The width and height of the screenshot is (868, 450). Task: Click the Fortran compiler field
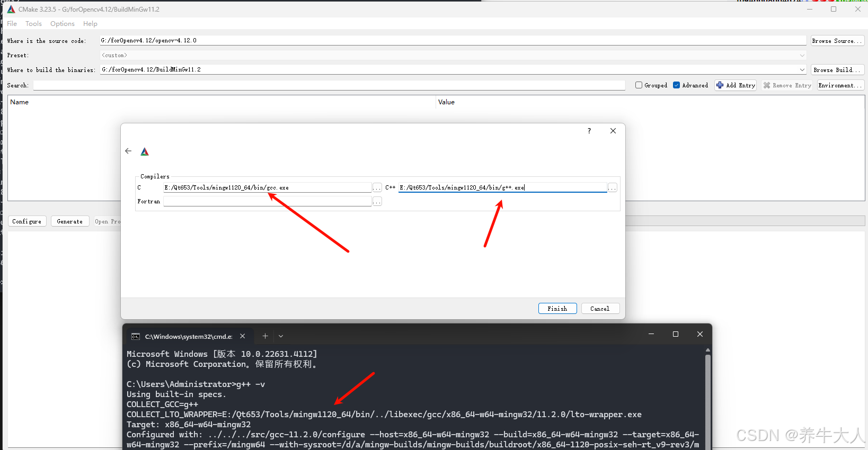pos(267,201)
